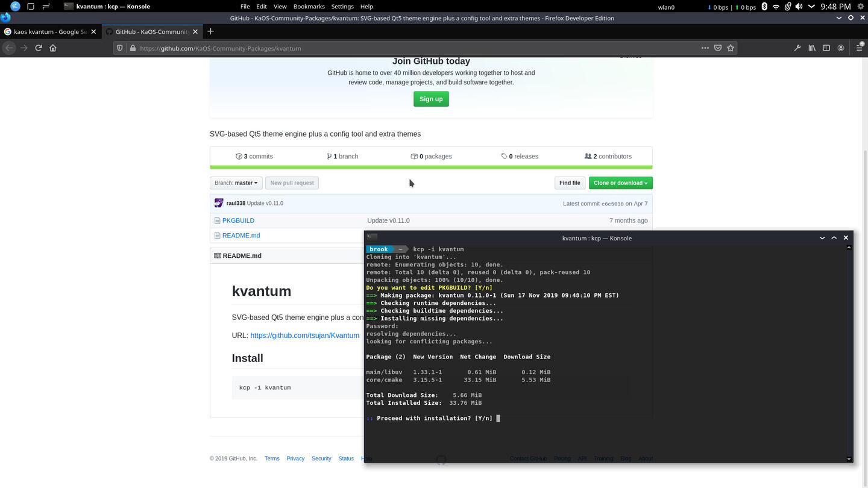The image size is (868, 488).
Task: Open a new Firefox tab with plus icon
Action: coord(210,31)
